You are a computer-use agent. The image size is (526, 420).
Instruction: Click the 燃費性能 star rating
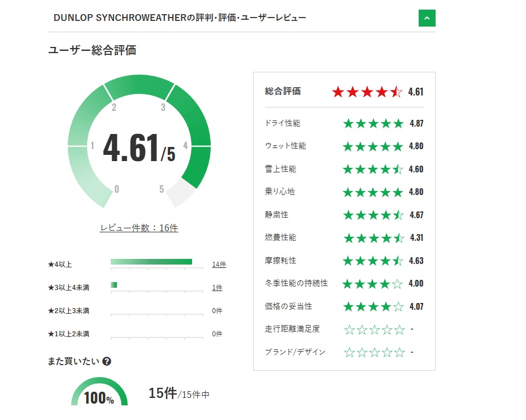pos(373,238)
